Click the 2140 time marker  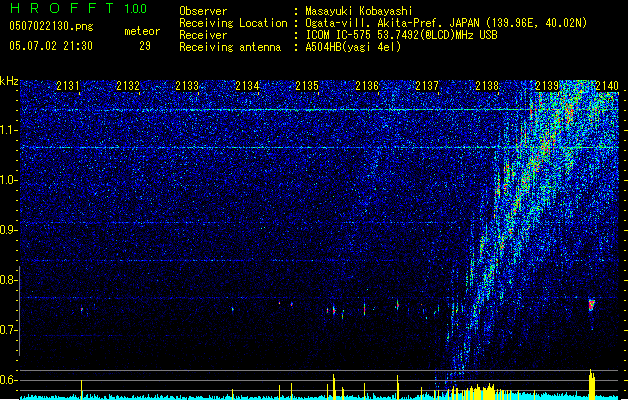[607, 86]
